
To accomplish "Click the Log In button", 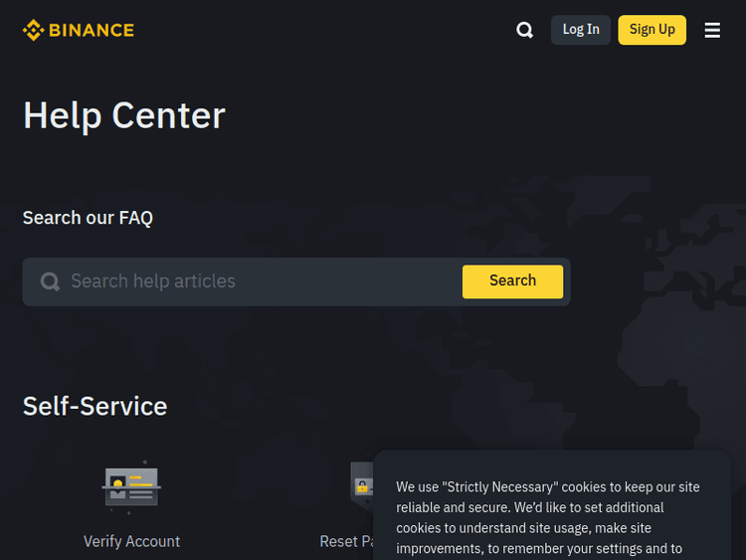I will 581,30.
